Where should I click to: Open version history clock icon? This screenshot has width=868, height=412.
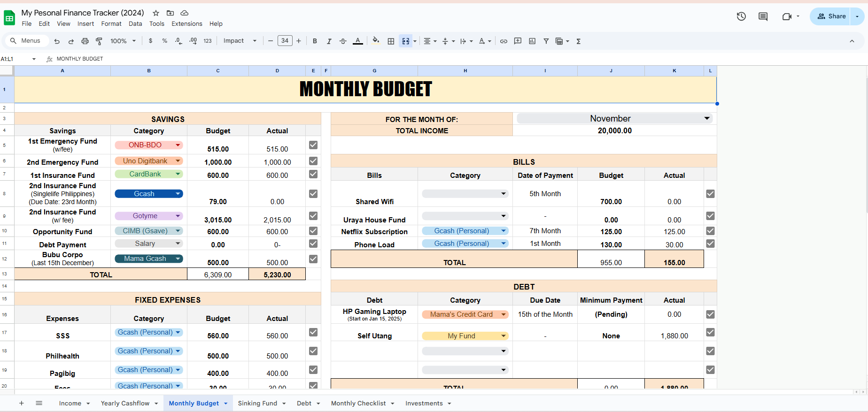click(741, 16)
